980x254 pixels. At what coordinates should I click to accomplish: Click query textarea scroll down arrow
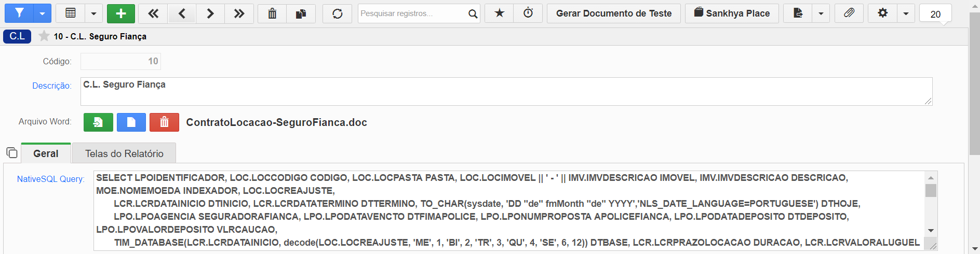tap(931, 230)
